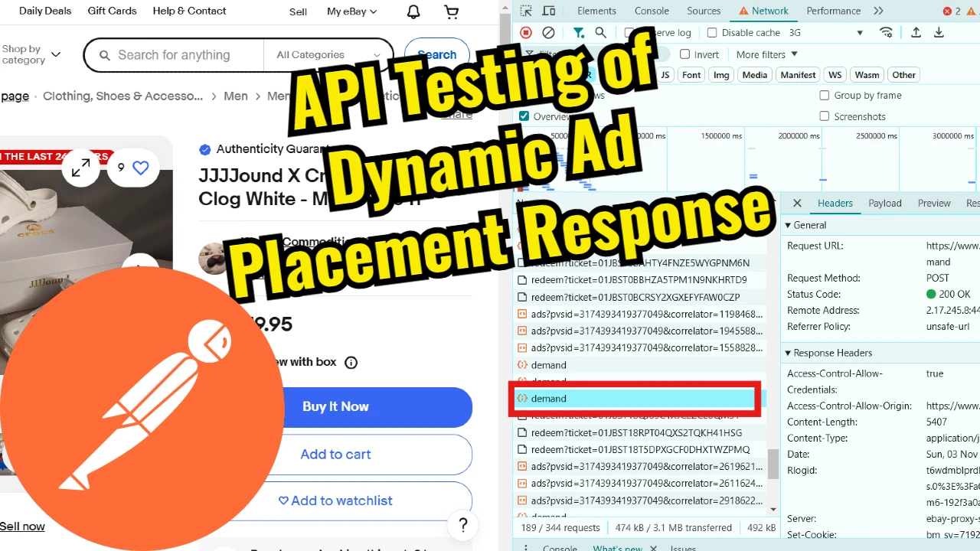Collapse the Response Headers section
Image resolution: width=980 pixels, height=551 pixels.
[x=789, y=353]
